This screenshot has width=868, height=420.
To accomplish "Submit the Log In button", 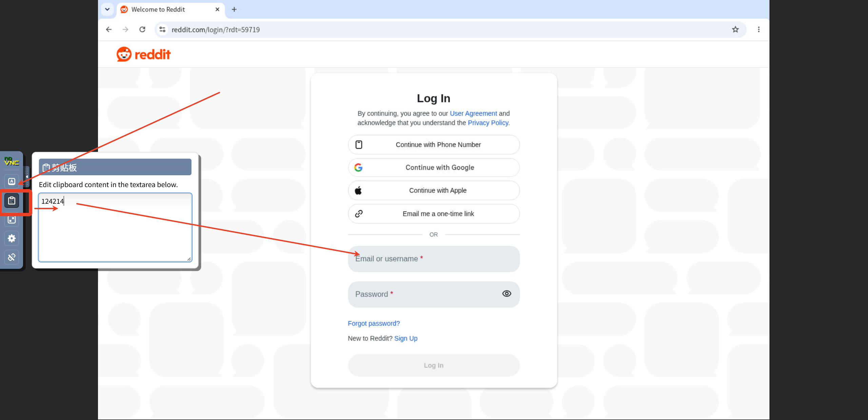I will 434,365.
